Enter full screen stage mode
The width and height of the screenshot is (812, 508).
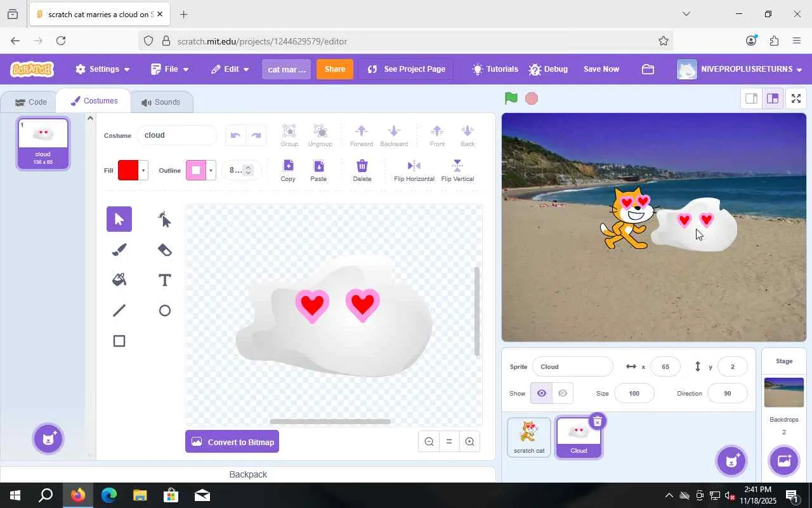coord(796,98)
